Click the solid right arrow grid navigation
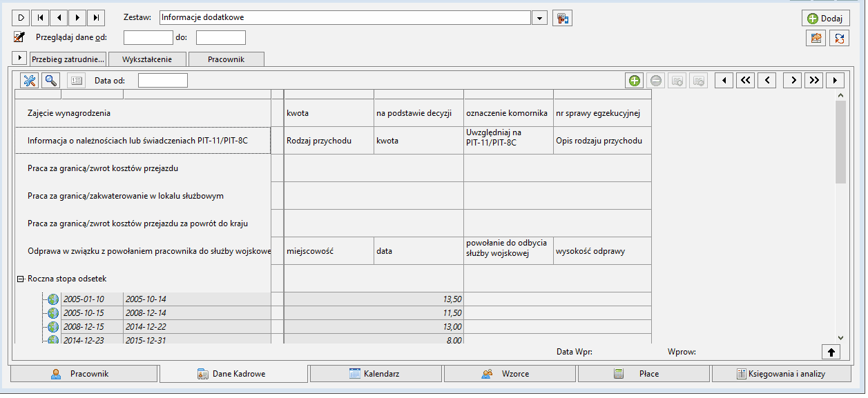868x398 pixels. pyautogui.click(x=836, y=81)
